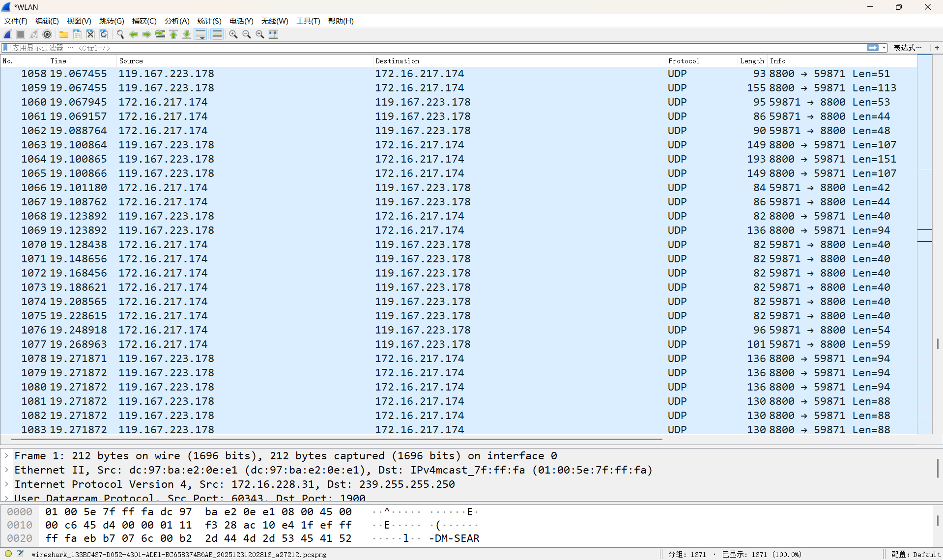This screenshot has height=560, width=943.
Task: Select packet 1064 with Len=151
Action: [x=458, y=159]
